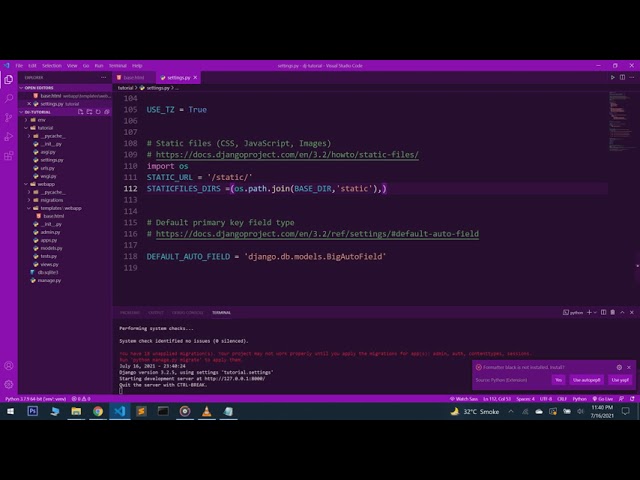Open the Source Control view

pyautogui.click(x=9, y=118)
